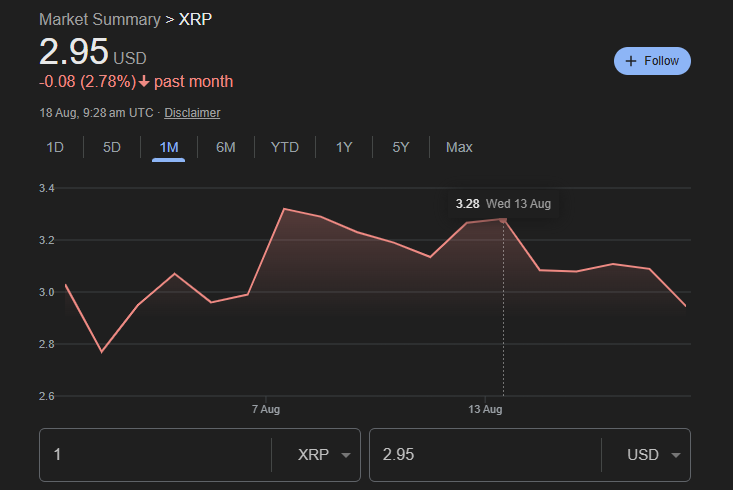Image resolution: width=733 pixels, height=490 pixels.
Task: Switch chart to 5Y range
Action: click(x=401, y=147)
